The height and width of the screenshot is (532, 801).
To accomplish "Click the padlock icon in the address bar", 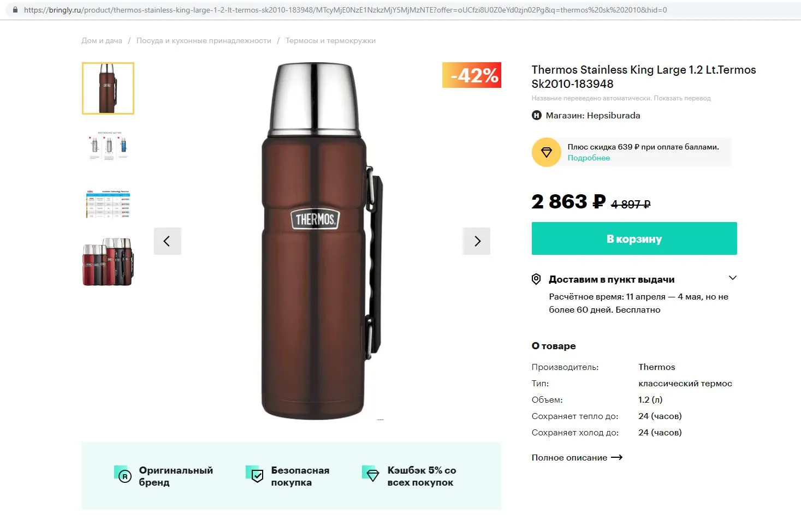I will click(x=15, y=10).
